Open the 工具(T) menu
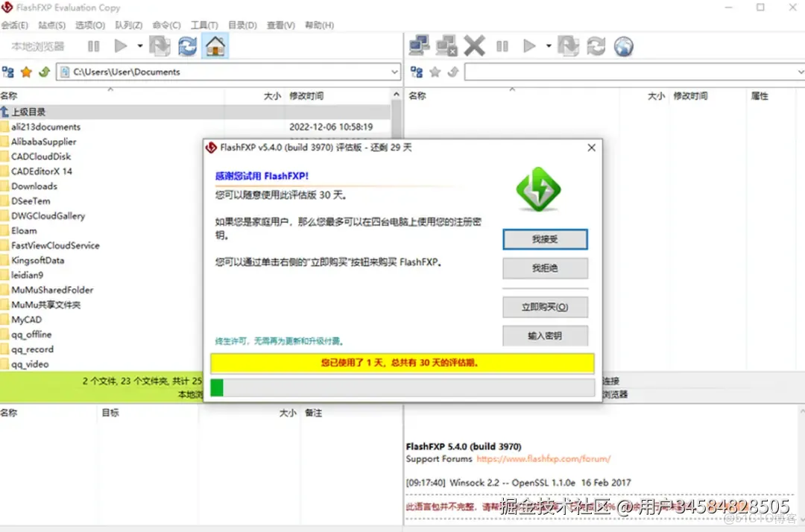The width and height of the screenshot is (805, 532). (203, 25)
